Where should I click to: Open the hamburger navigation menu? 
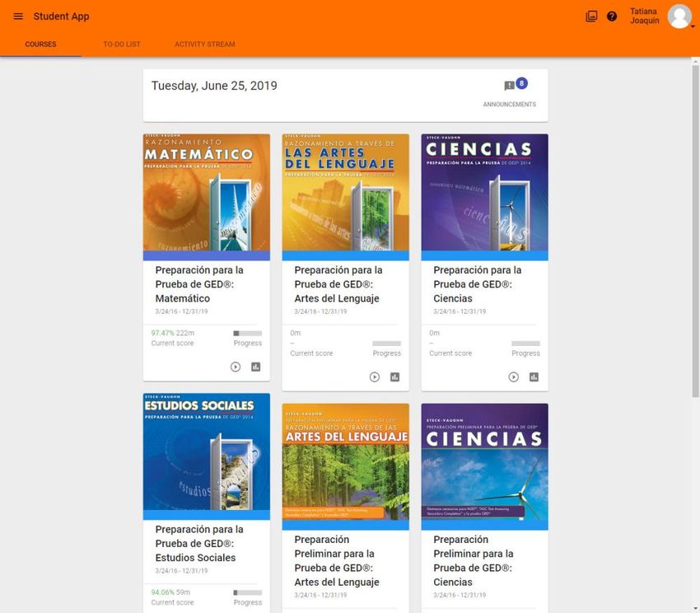coord(18,16)
